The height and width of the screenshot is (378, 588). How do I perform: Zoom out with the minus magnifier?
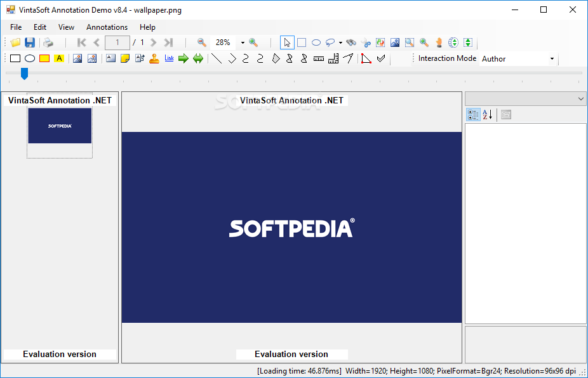pyautogui.click(x=202, y=42)
